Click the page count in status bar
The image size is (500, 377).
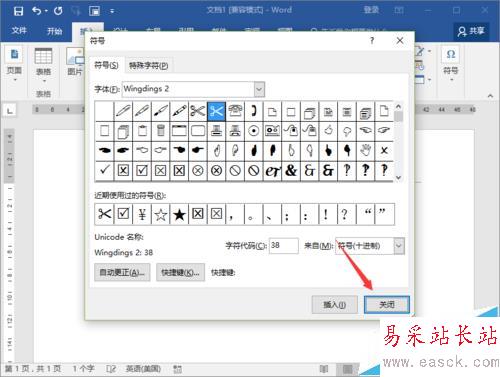[x=33, y=369]
